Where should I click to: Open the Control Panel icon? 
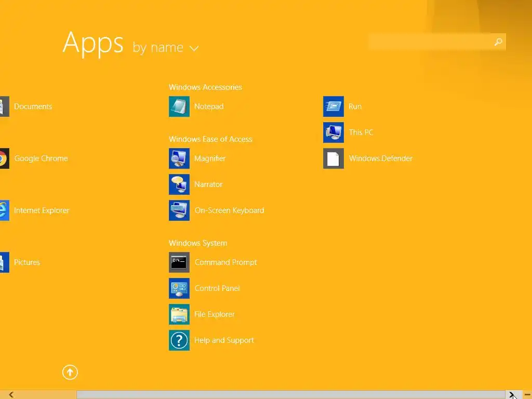(x=179, y=288)
